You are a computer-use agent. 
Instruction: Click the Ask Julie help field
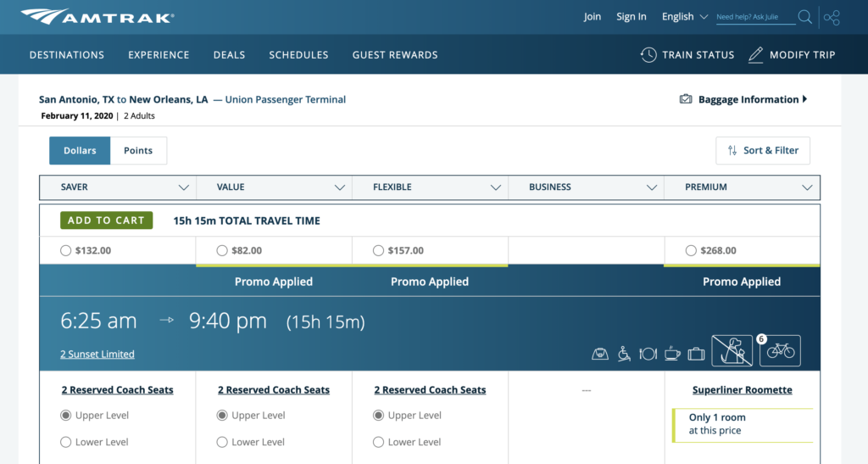pyautogui.click(x=755, y=17)
